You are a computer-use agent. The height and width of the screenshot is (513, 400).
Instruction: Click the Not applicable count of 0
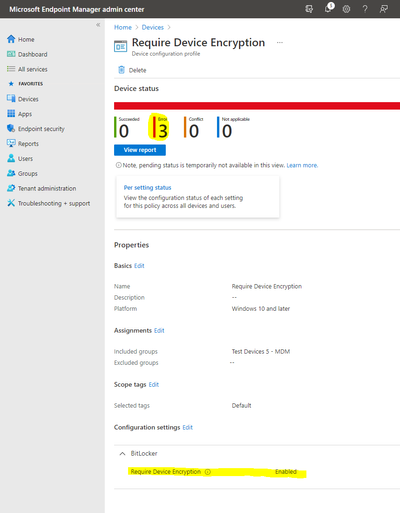pos(227,131)
